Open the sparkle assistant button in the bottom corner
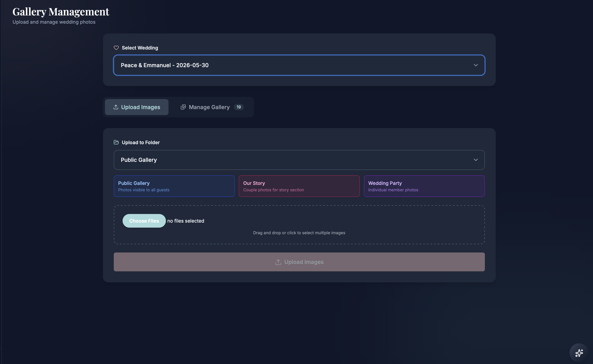Screen dimensions: 593x364 (579, 353)
